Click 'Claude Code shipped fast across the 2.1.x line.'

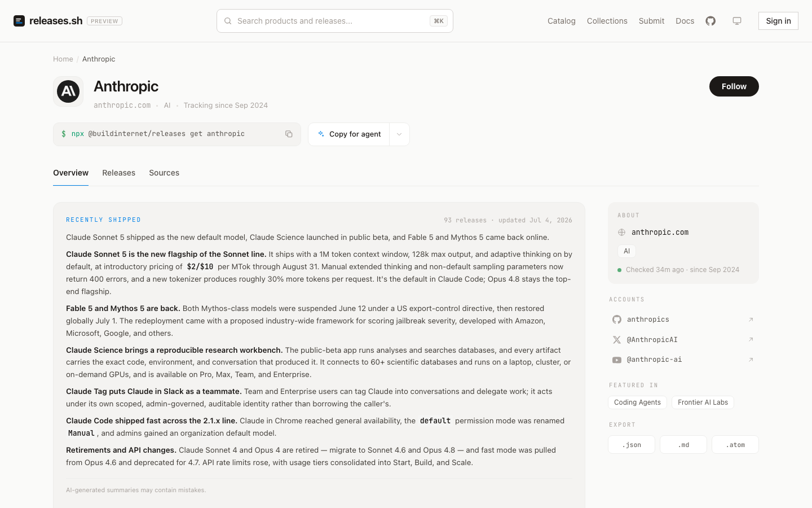pos(152,421)
